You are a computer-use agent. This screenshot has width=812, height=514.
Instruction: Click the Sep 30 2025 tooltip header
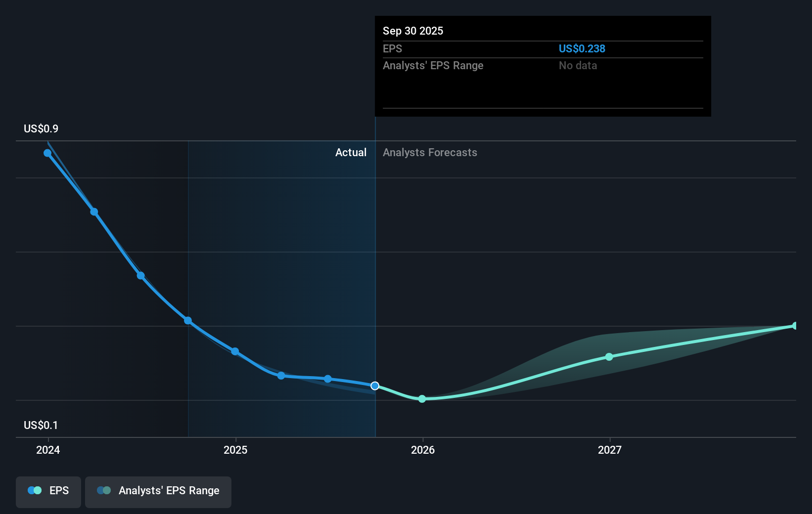[x=413, y=31]
